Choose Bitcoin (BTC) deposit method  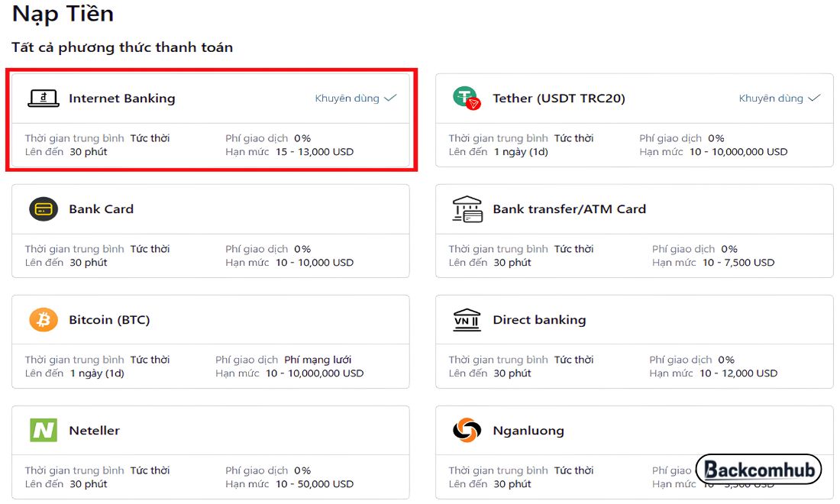(211, 341)
